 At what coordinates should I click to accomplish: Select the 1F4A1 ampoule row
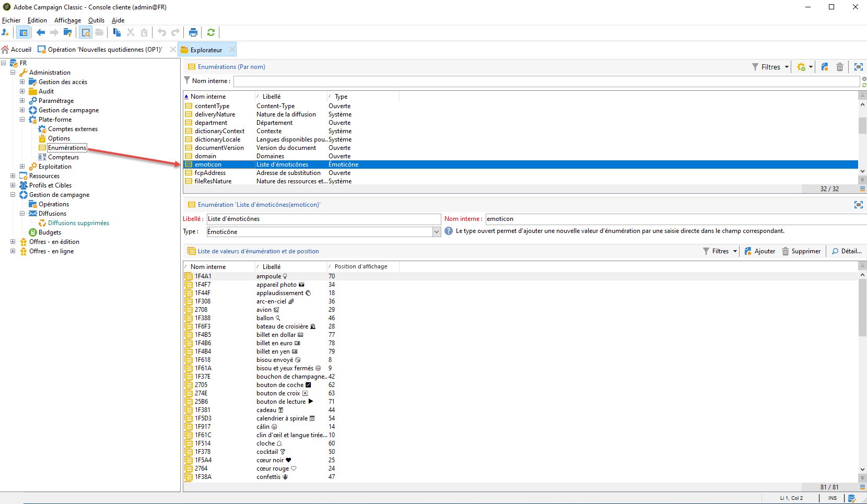[520, 276]
